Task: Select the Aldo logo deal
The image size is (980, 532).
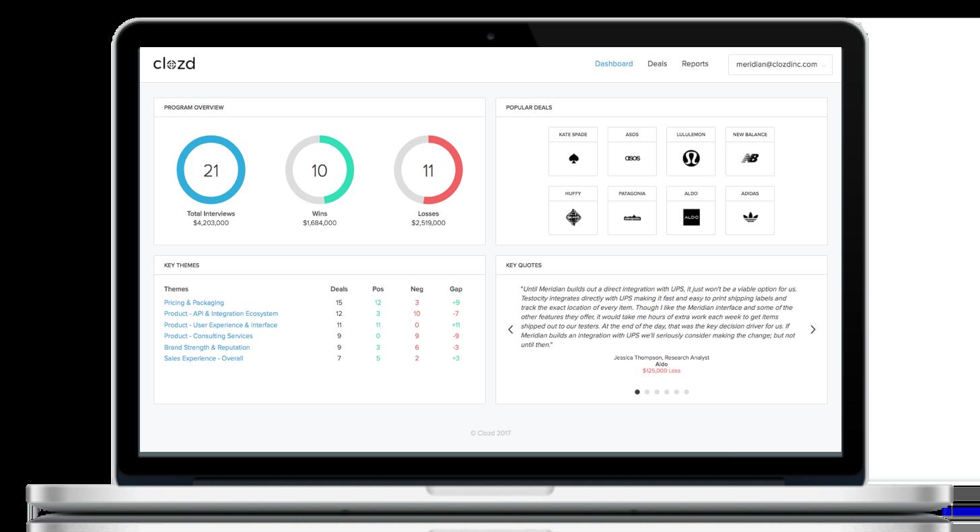Action: tap(691, 218)
